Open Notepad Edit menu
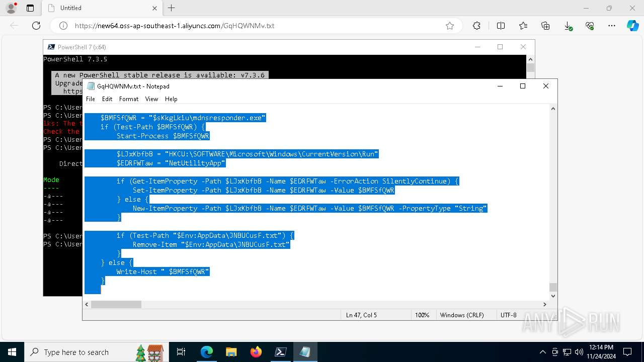The height and width of the screenshot is (362, 644). 107,99
